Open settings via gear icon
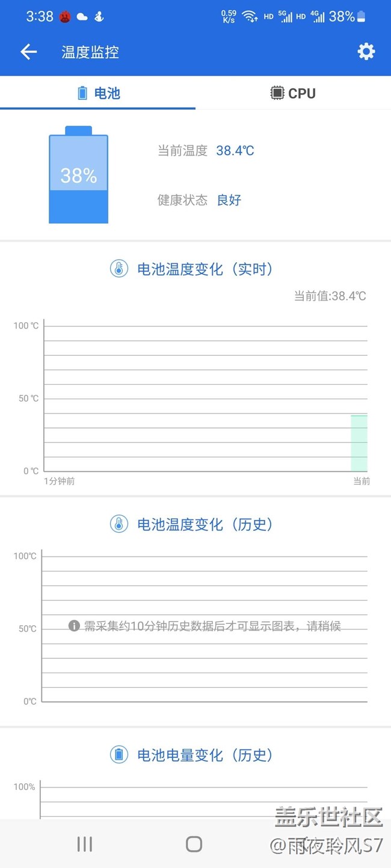Screen dimensions: 391x868 point(366,52)
